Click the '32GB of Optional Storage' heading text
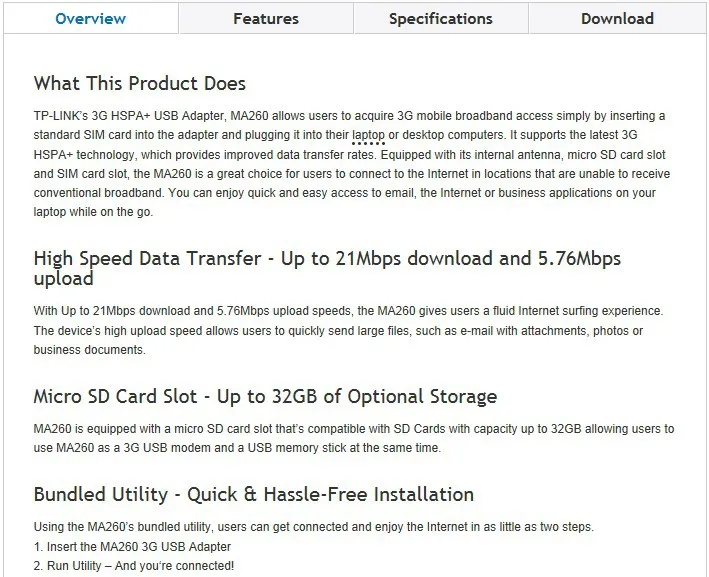 click(x=384, y=396)
